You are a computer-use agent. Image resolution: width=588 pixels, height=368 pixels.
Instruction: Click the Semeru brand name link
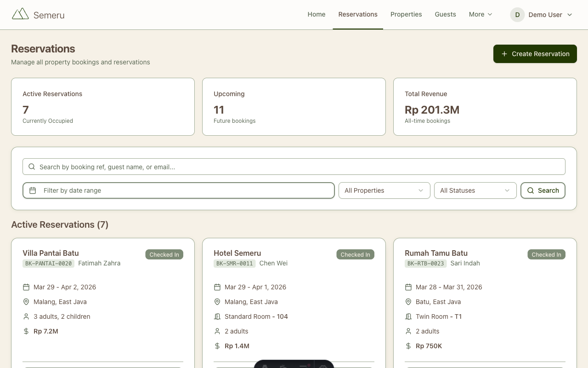click(49, 15)
